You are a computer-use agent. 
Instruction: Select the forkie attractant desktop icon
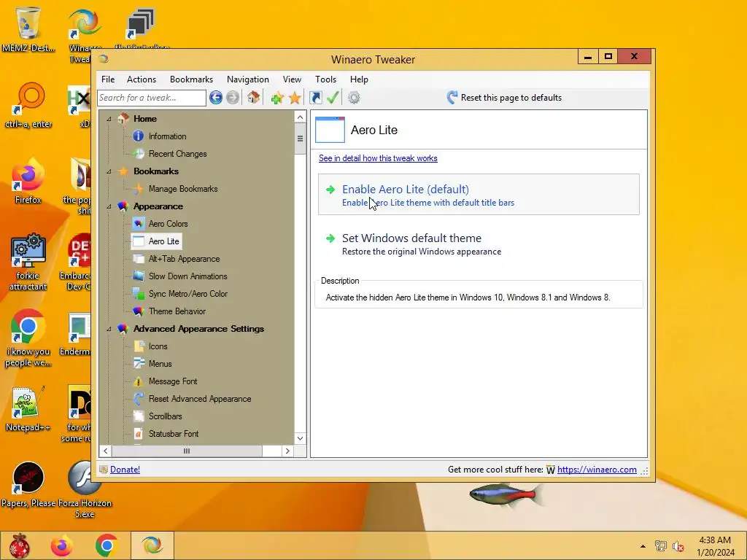(28, 262)
